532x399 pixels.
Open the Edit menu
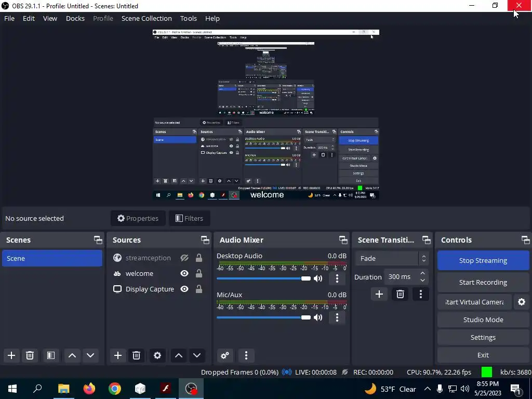[29, 18]
